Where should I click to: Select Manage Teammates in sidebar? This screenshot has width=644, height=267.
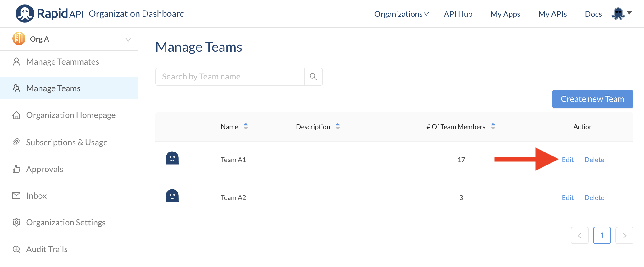(69, 61)
